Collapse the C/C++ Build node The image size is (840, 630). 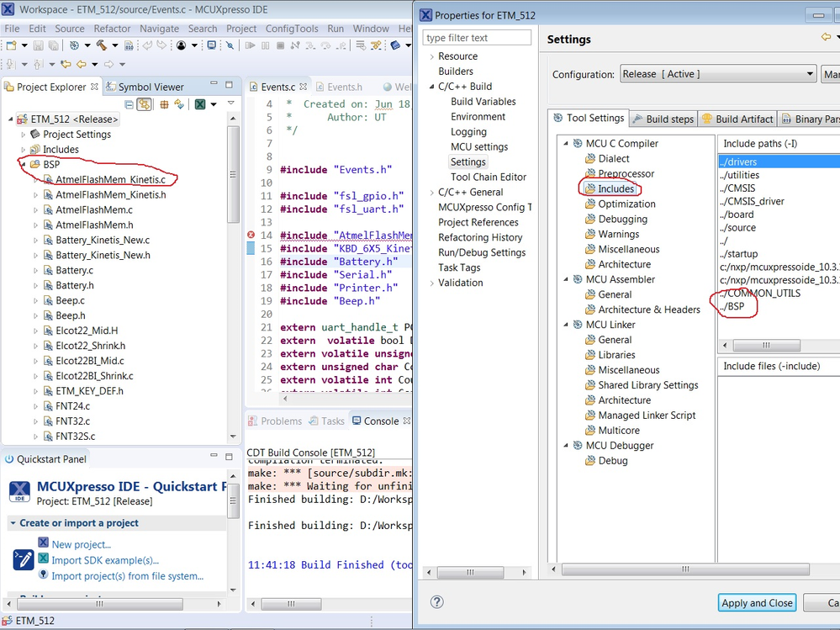432,87
